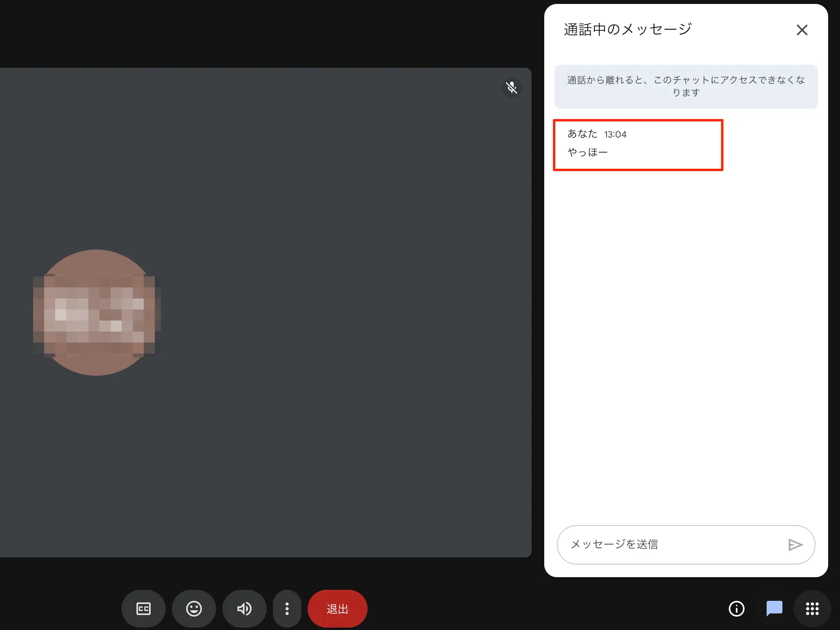840x630 pixels.
Task: Click the 通話中のメッセージ panel title
Action: [628, 30]
